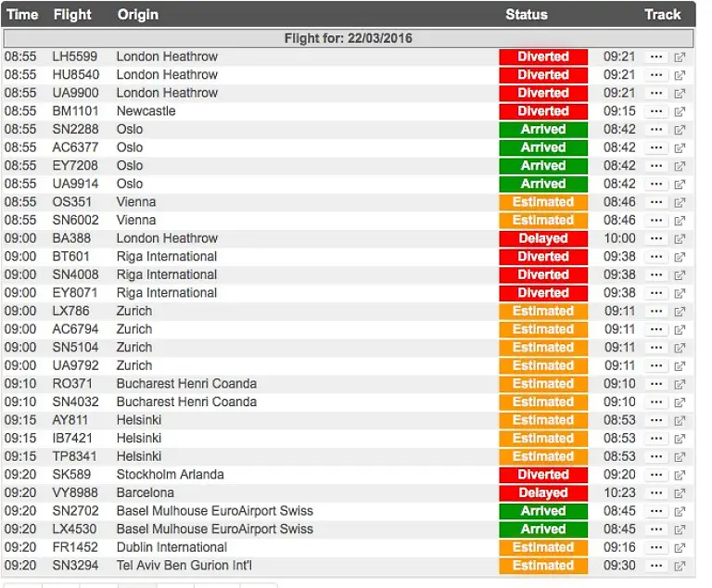Screen dimensions: 712x588
Task: Open external link icon for BM1101 Newcastle
Action: [x=680, y=111]
